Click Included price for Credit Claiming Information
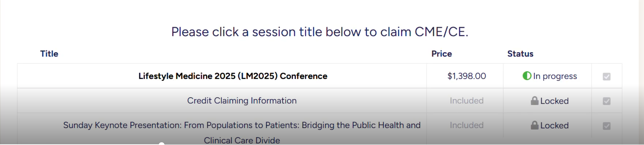This screenshot has height=145, width=644. point(467,100)
